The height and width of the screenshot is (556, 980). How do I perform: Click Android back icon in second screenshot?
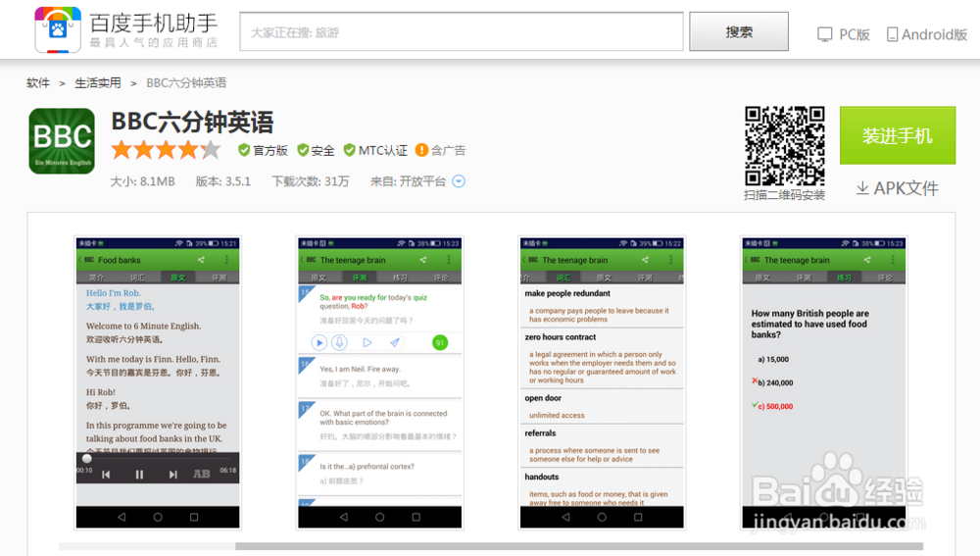(x=344, y=517)
